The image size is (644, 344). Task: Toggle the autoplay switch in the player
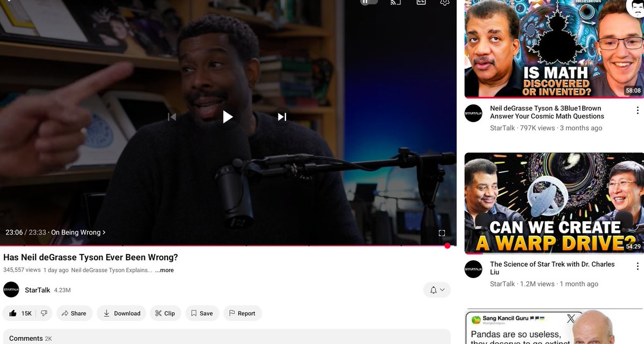coord(369,2)
